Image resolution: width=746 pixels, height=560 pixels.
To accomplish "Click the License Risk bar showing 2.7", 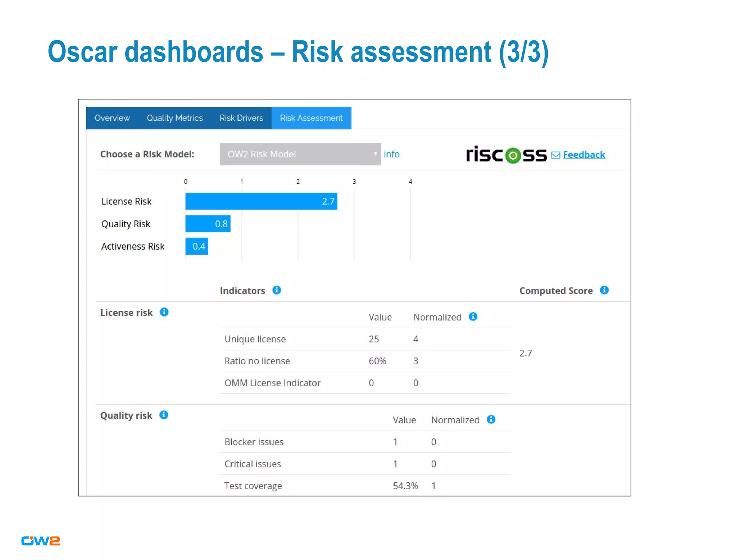I will [x=261, y=201].
